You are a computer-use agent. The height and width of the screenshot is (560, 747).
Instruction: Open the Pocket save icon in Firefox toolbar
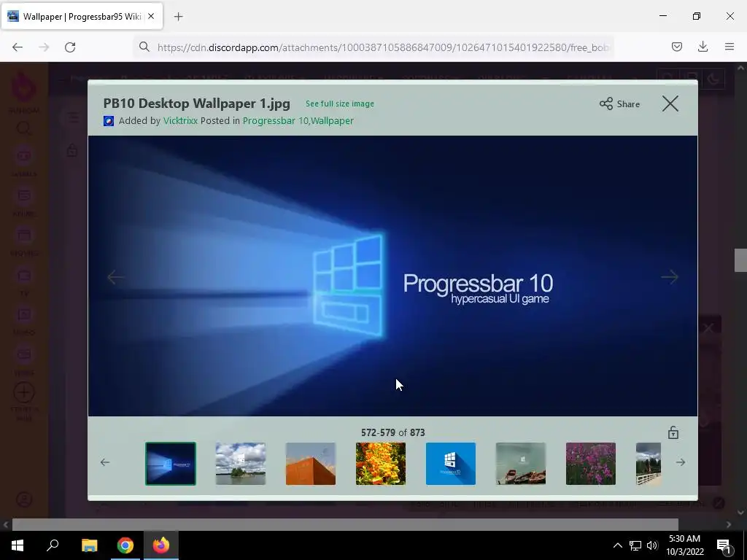tap(676, 47)
